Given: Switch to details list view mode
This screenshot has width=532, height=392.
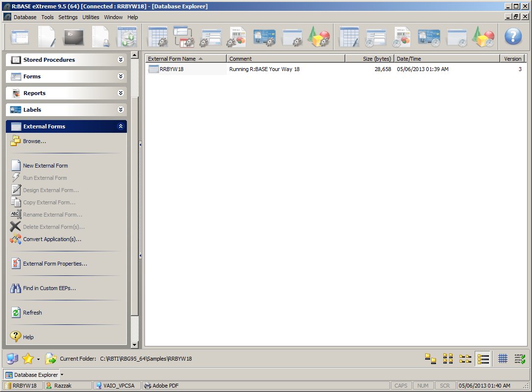Looking at the screenshot, I should coord(483,359).
